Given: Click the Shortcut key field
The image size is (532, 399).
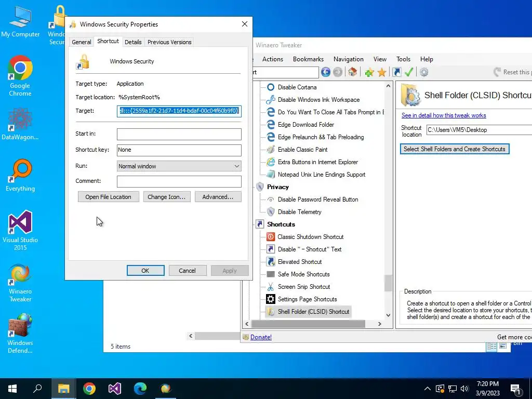Looking at the screenshot, I should (179, 150).
